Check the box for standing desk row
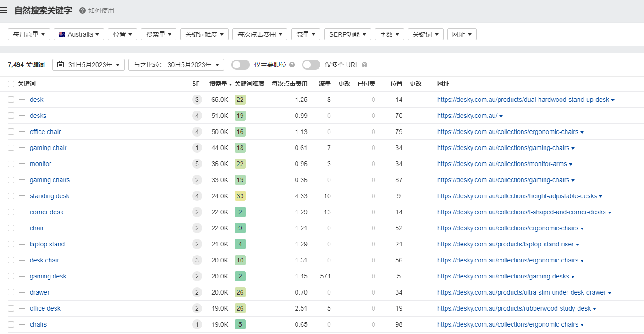The image size is (644, 334). [11, 196]
